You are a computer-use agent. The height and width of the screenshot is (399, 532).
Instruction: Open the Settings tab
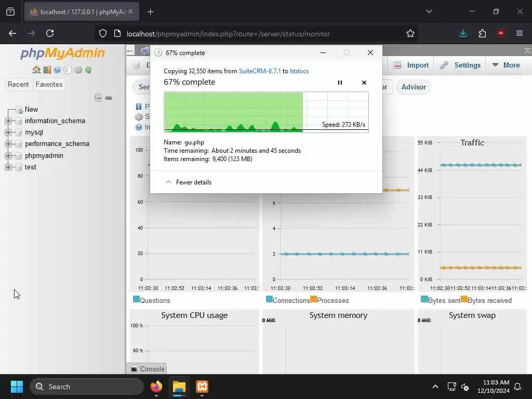[x=460, y=65]
